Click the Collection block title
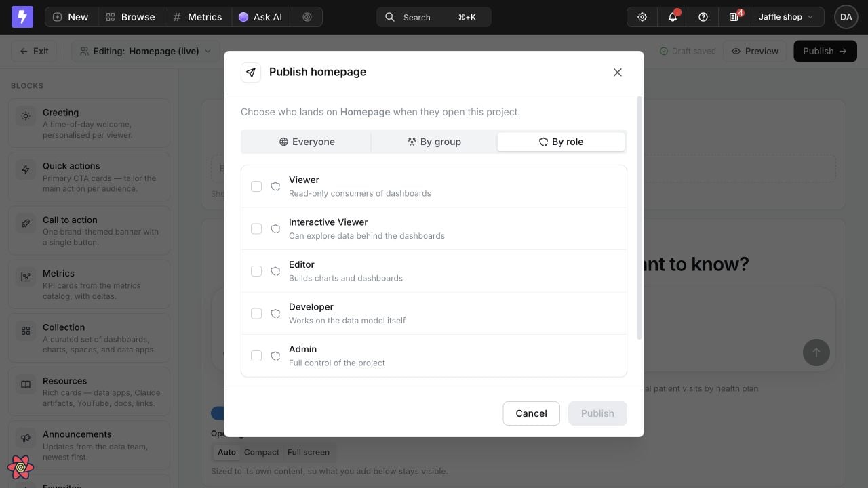The image size is (868, 488). 64,327
